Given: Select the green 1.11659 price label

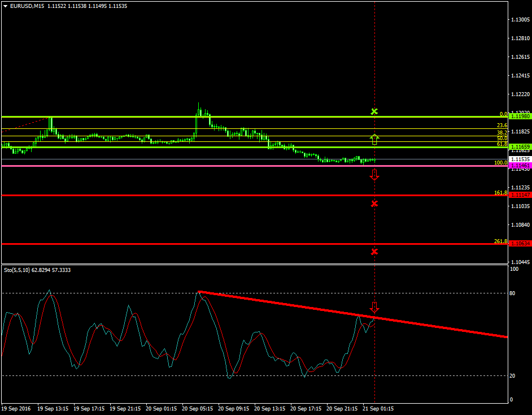Looking at the screenshot, I should (520, 147).
